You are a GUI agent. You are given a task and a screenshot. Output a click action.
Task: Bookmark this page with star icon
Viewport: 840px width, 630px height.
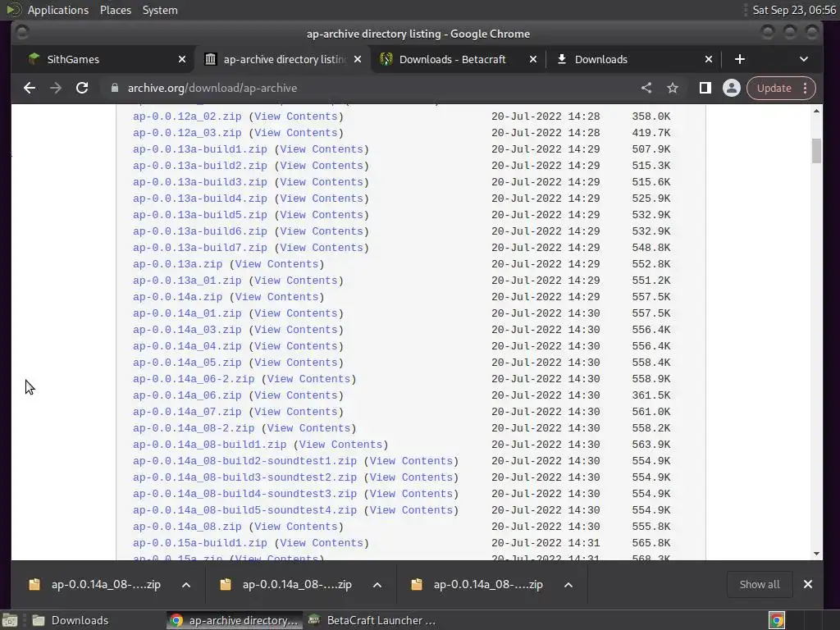click(673, 88)
